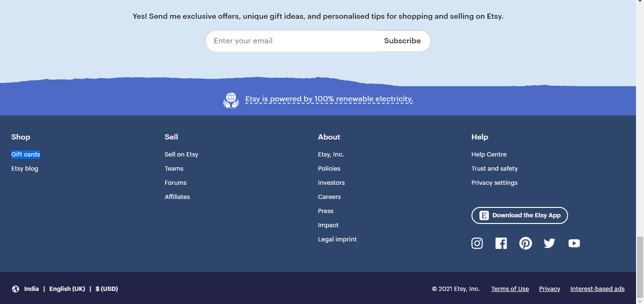Go to the Teams link
This screenshot has width=644, height=304.
tap(174, 169)
